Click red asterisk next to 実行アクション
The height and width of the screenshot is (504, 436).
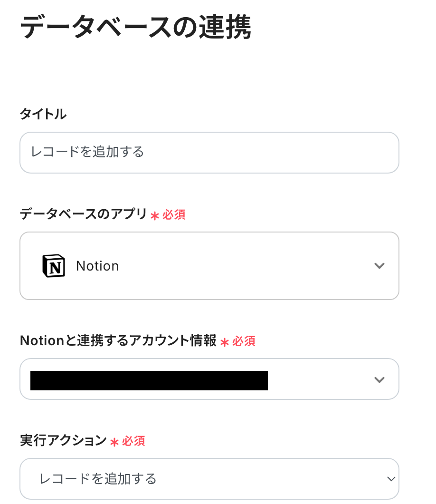114,442
